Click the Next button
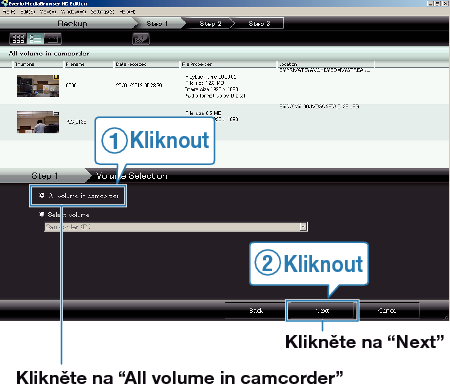 click(322, 311)
